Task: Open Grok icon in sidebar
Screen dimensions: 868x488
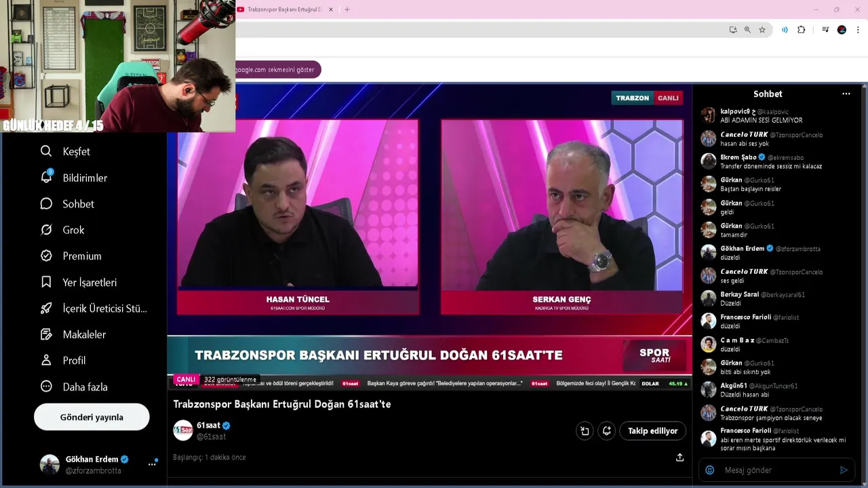Action: pyautogui.click(x=46, y=230)
